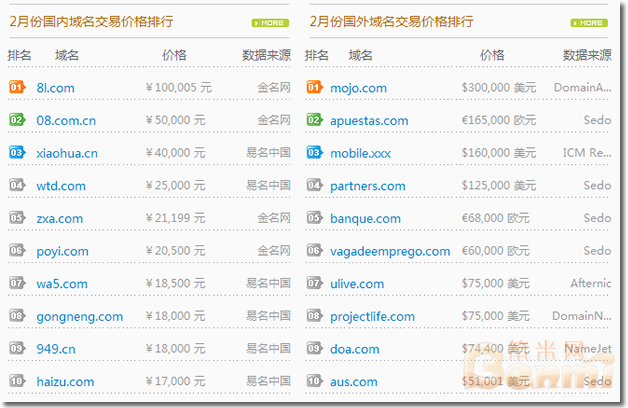
Task: Select the wa5.com domain link
Action: [62, 284]
